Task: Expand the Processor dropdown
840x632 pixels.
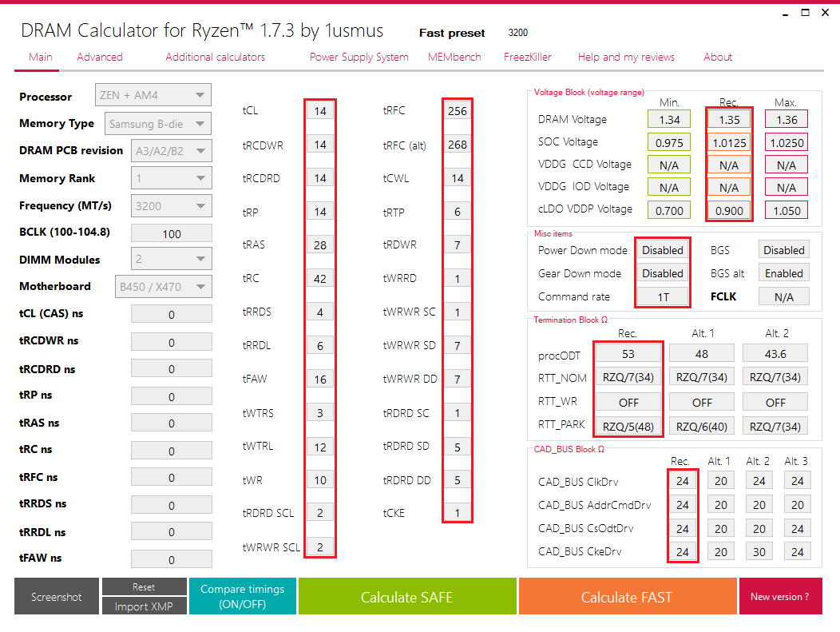Action: (x=153, y=95)
